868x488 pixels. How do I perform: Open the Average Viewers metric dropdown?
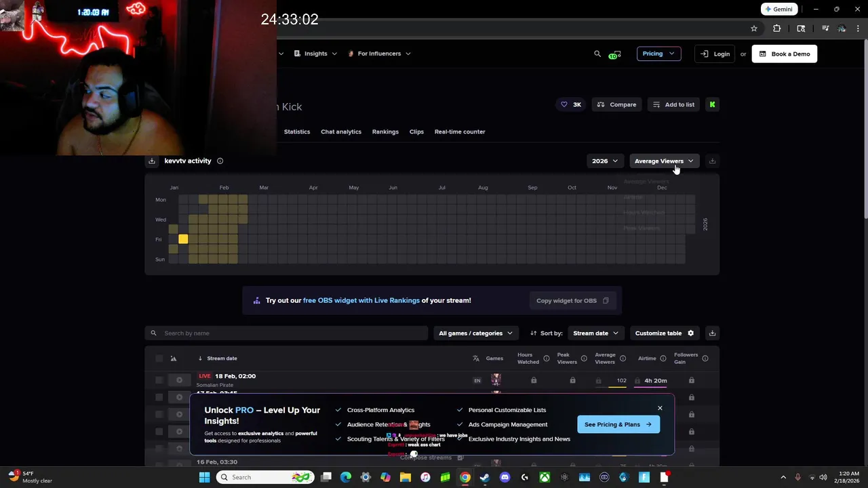click(x=664, y=161)
